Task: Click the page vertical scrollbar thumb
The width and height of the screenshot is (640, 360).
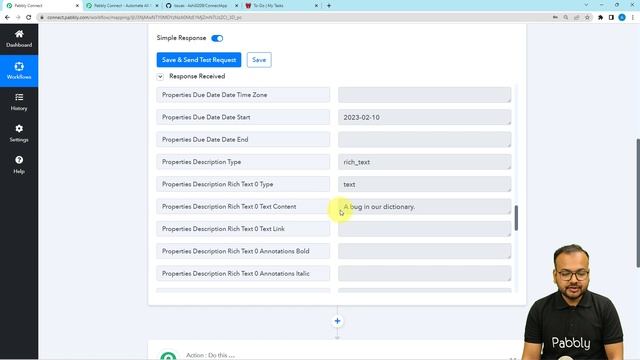Action: coord(638,203)
